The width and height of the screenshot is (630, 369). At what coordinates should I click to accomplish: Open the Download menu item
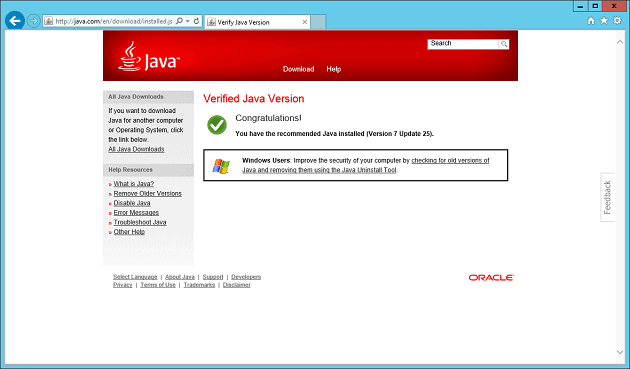click(299, 69)
